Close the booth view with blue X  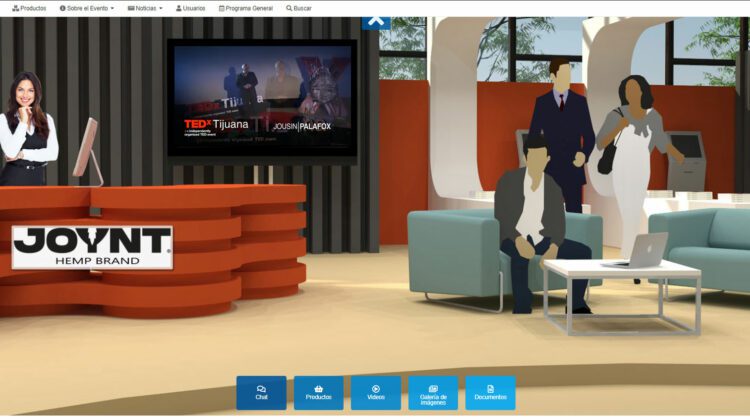[x=376, y=19]
